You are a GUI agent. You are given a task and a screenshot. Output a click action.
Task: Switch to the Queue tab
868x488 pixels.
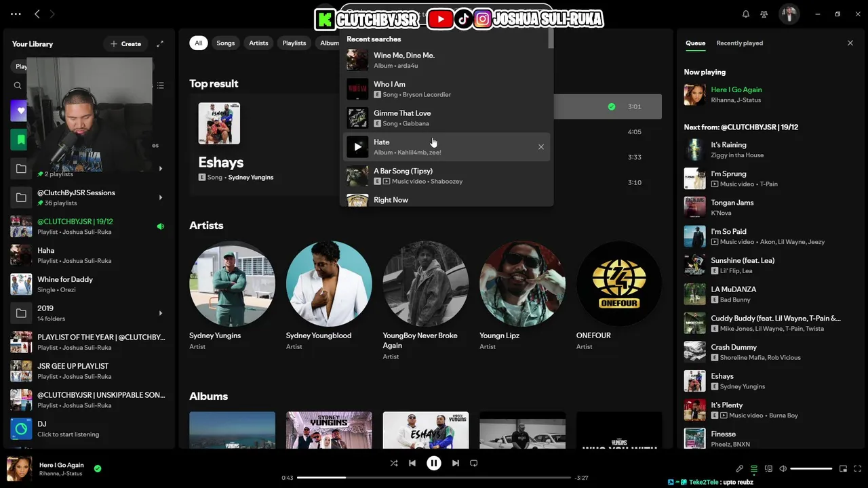[695, 43]
